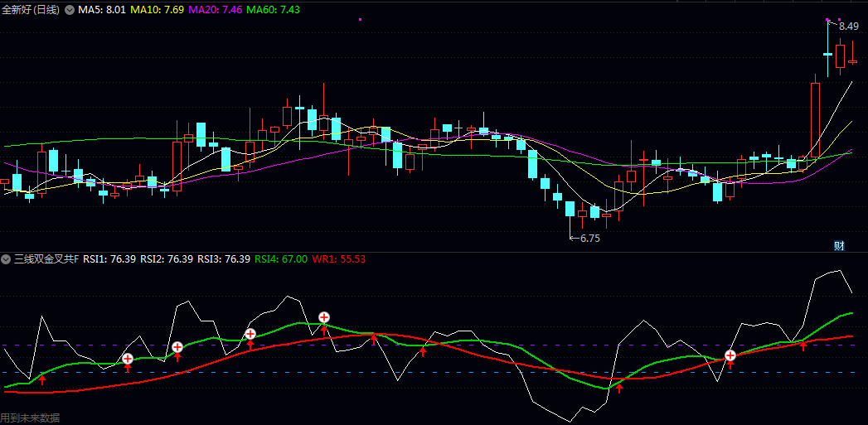Click the green RSI4: 67.00 label
Image resolution: width=868 pixels, height=425 pixels.
point(280,259)
